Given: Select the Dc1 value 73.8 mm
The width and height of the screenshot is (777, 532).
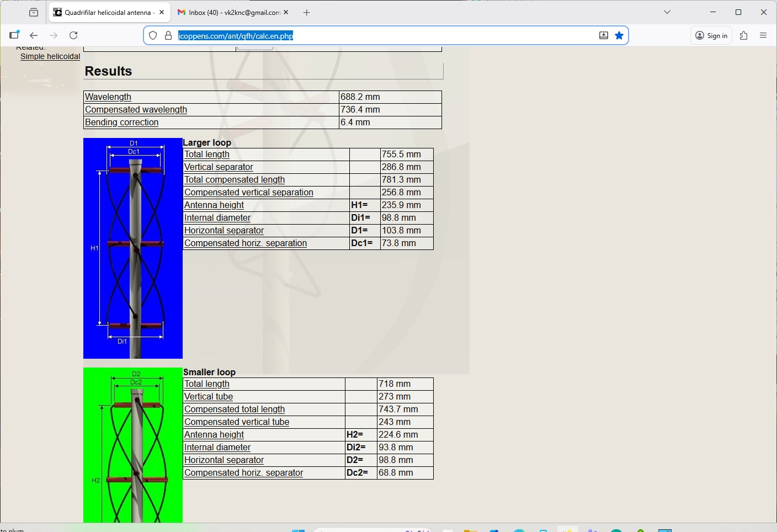Looking at the screenshot, I should 399,243.
